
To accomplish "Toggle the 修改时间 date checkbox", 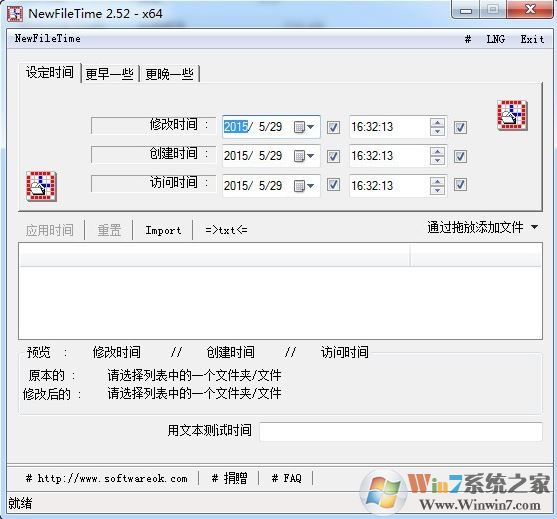I will pos(333,127).
